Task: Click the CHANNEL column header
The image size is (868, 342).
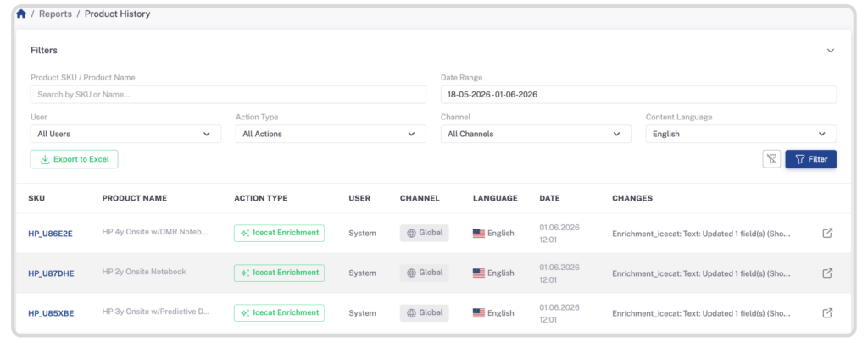Action: click(420, 198)
